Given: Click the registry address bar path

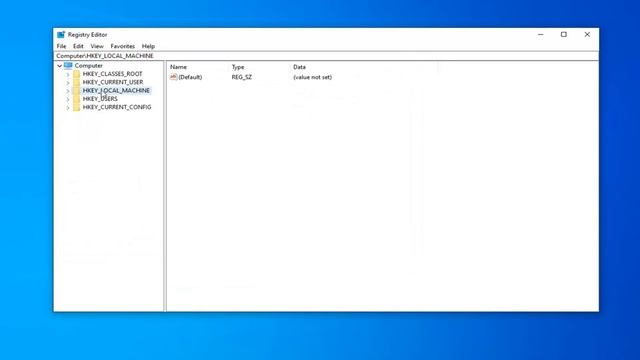Looking at the screenshot, I should 105,56.
